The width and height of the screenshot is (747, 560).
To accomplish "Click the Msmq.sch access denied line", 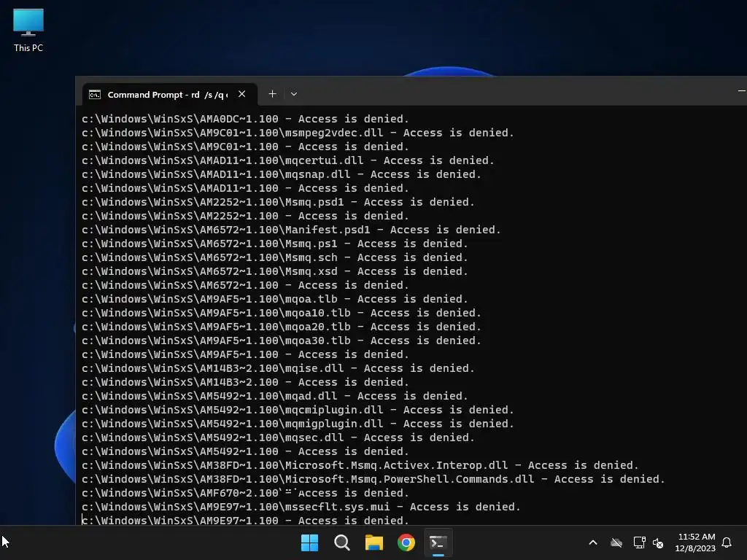I will click(x=275, y=257).
